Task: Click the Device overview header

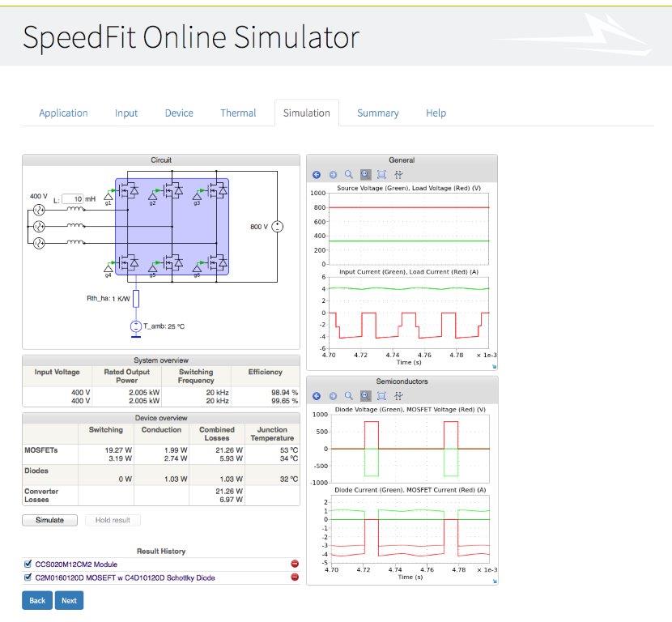Action: 161,418
